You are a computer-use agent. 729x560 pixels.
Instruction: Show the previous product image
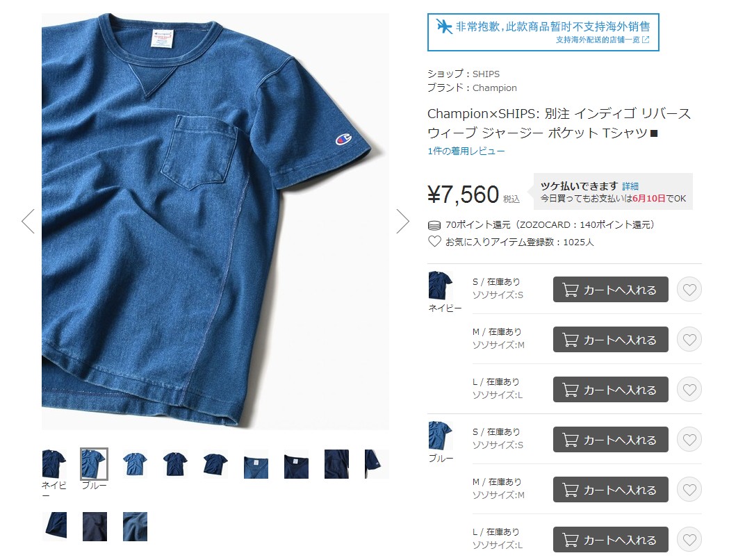28,221
